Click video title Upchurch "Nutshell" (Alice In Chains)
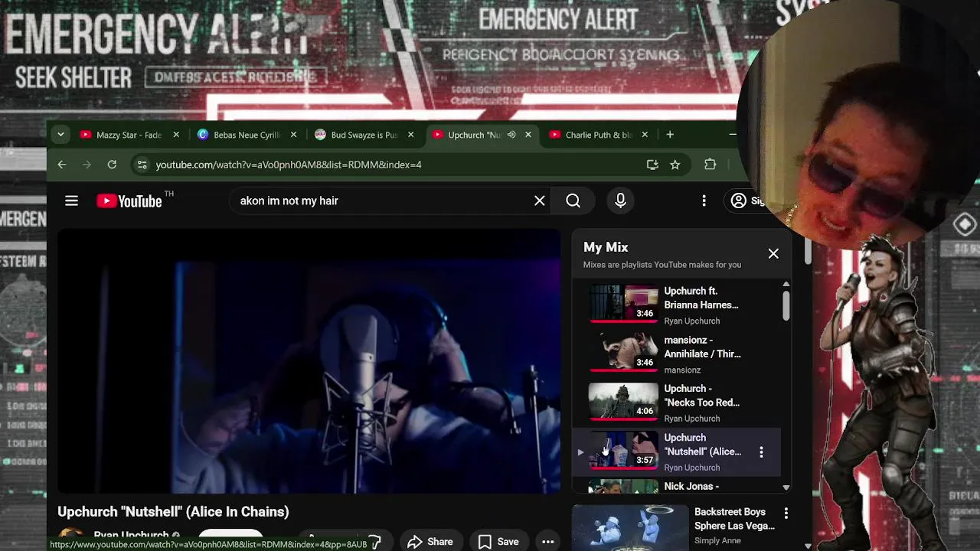The width and height of the screenshot is (980, 551). (x=173, y=511)
